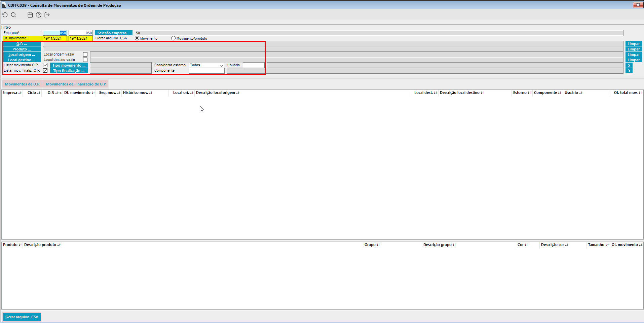The image size is (644, 323).
Task: Click the Seleção empresa... button
Action: pos(113,33)
